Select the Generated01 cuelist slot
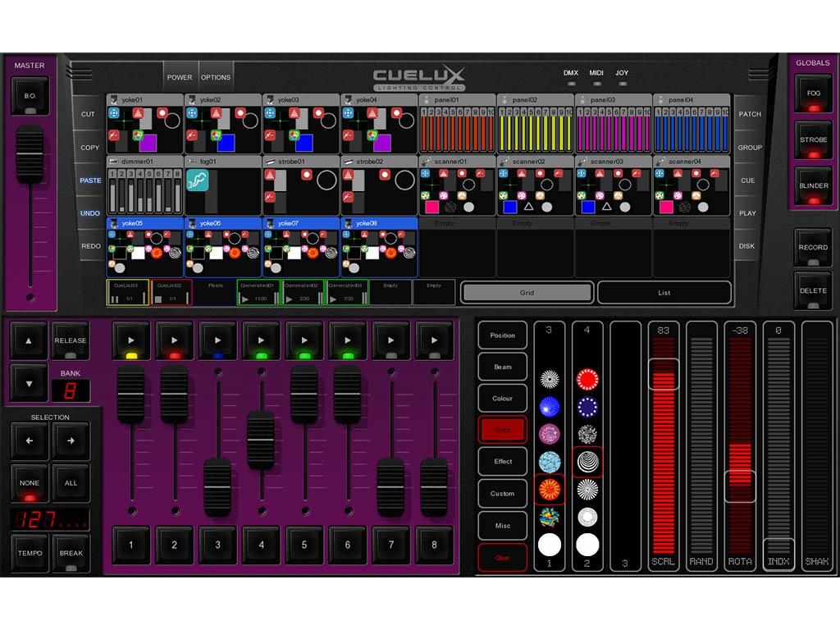The height and width of the screenshot is (630, 840). pyautogui.click(x=258, y=292)
